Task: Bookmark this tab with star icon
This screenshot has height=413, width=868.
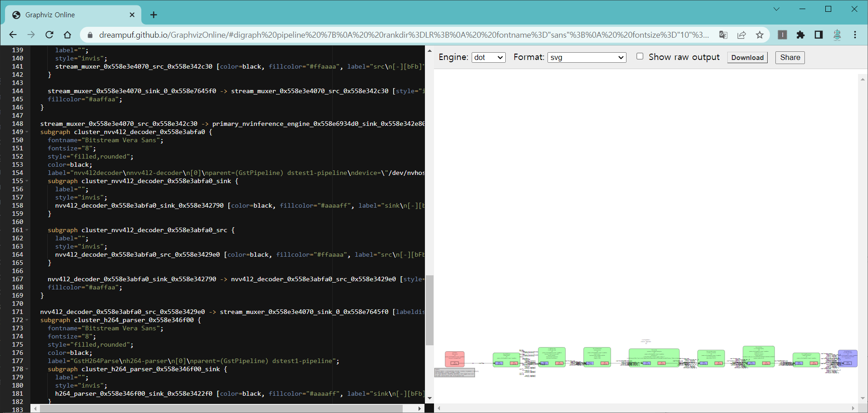Action: coord(759,35)
